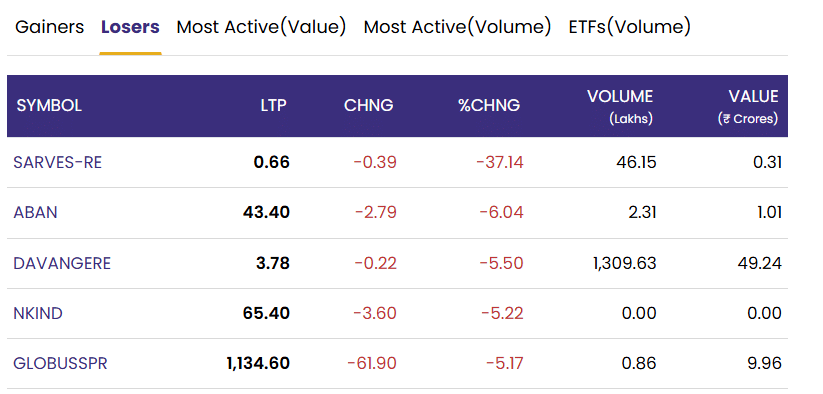823x394 pixels.
Task: Sort by the SYMBOL column header
Action: click(x=49, y=105)
